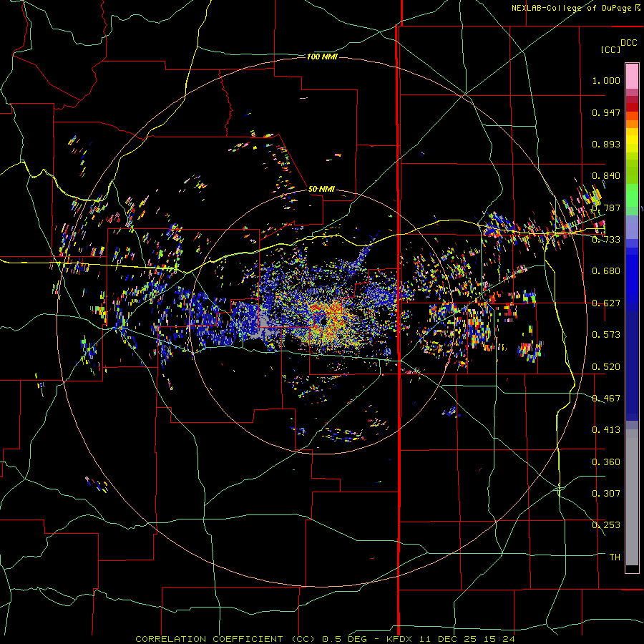Image resolution: width=644 pixels, height=644 pixels.
Task: Click the 0.253 legend value
Action: [606, 525]
